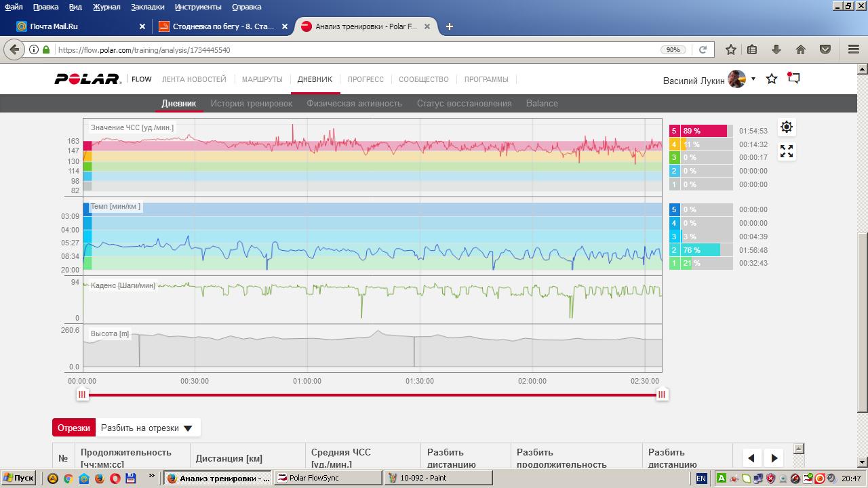This screenshot has height=488, width=868.
Task: Open a new browser tab
Action: coord(449,26)
